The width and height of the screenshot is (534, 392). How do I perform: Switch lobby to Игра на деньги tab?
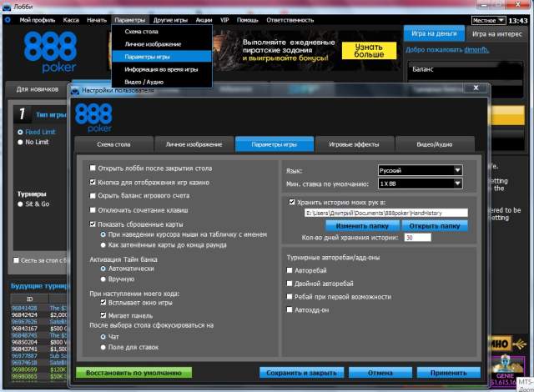click(434, 33)
